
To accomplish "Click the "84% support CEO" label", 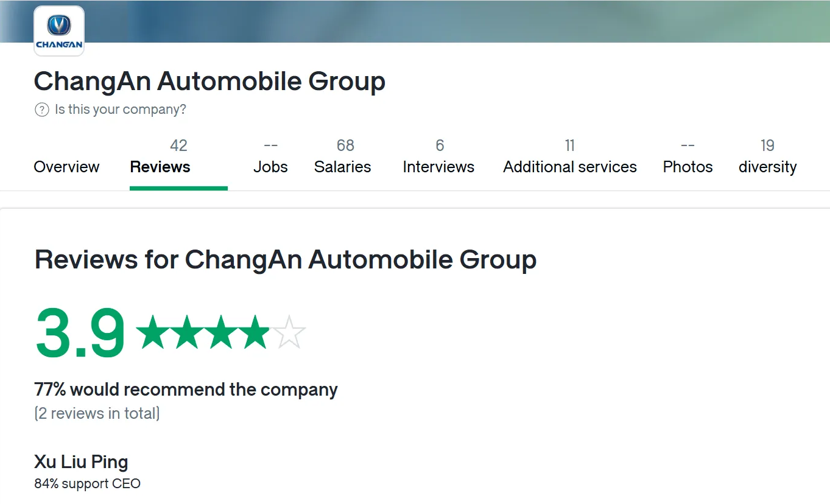I will pos(87,484).
